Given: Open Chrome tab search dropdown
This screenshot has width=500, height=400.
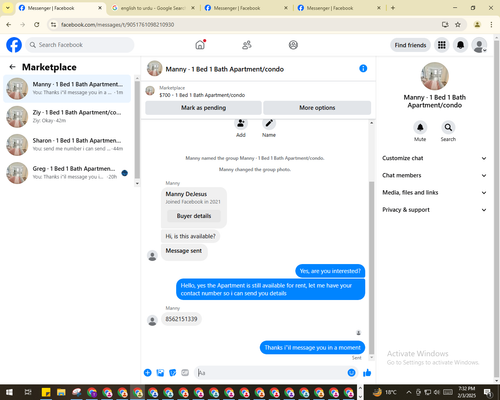Looking at the screenshot, I should pos(8,8).
